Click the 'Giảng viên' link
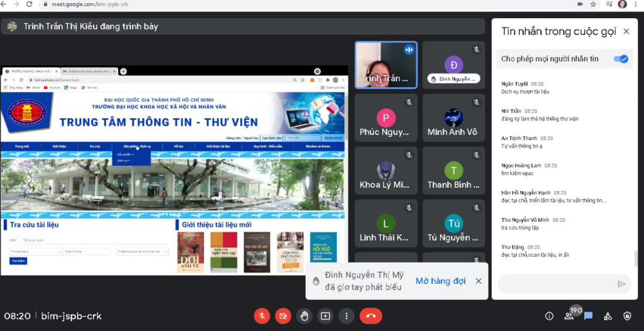 233,138
